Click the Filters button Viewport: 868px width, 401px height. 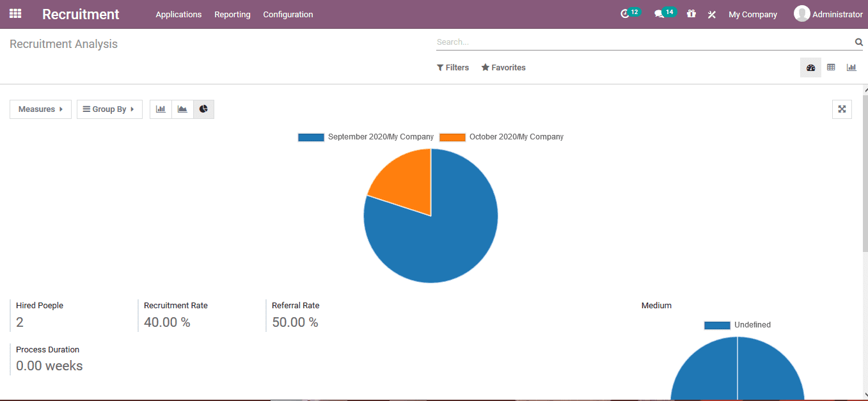coord(453,67)
